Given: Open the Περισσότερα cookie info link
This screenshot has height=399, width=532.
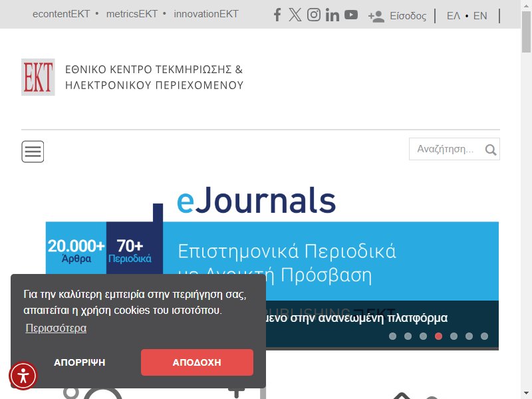Looking at the screenshot, I should coord(56,328).
